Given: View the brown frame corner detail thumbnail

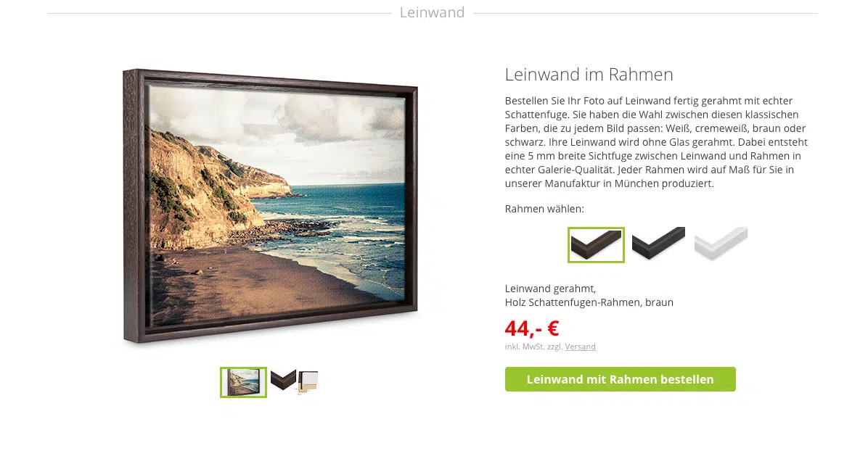Looking at the screenshot, I should (x=283, y=381).
